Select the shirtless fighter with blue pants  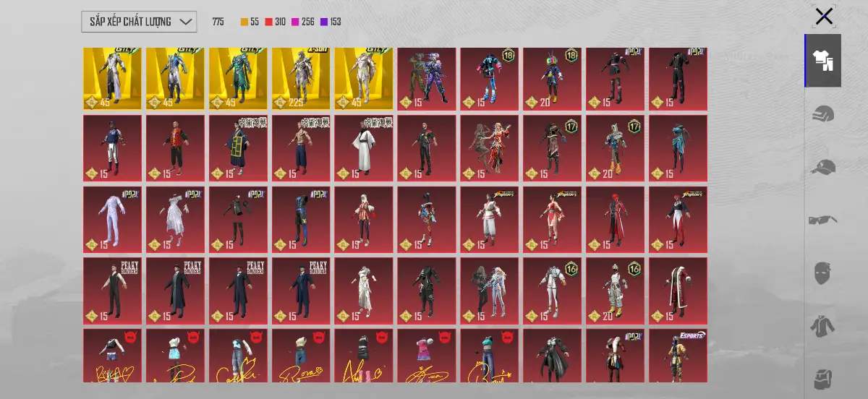(x=301, y=148)
